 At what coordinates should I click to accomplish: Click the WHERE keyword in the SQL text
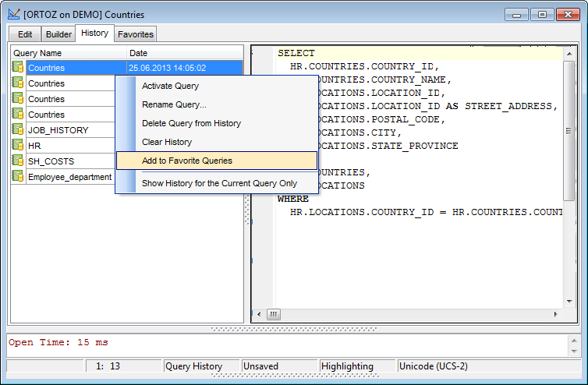(293, 199)
